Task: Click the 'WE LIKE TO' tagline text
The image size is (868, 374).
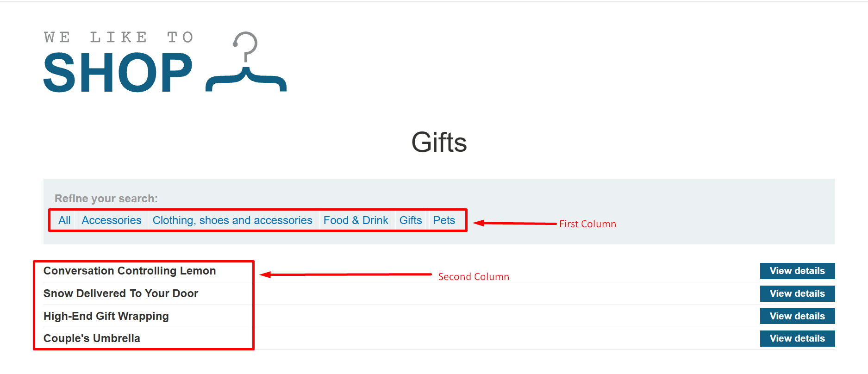Action: pos(119,37)
